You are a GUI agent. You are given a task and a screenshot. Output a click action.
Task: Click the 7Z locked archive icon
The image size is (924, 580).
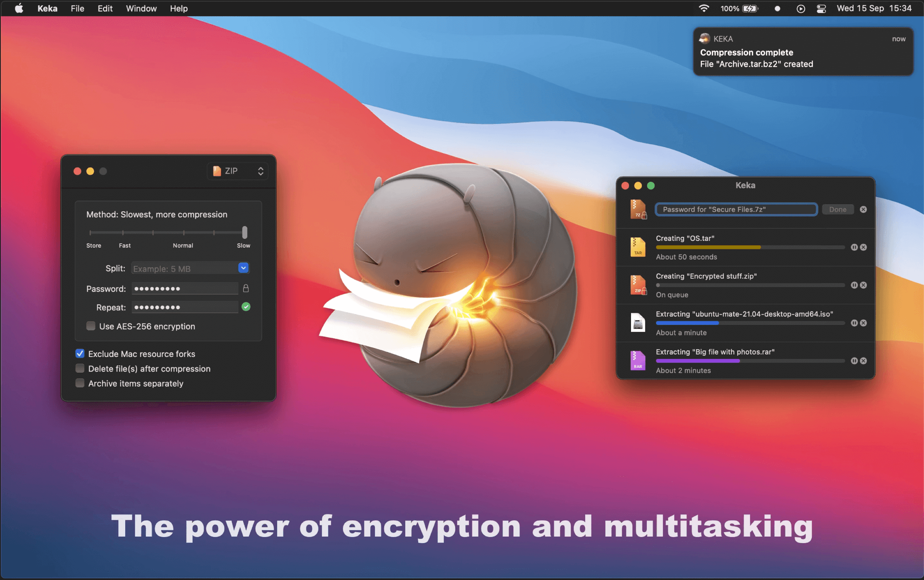coord(638,209)
